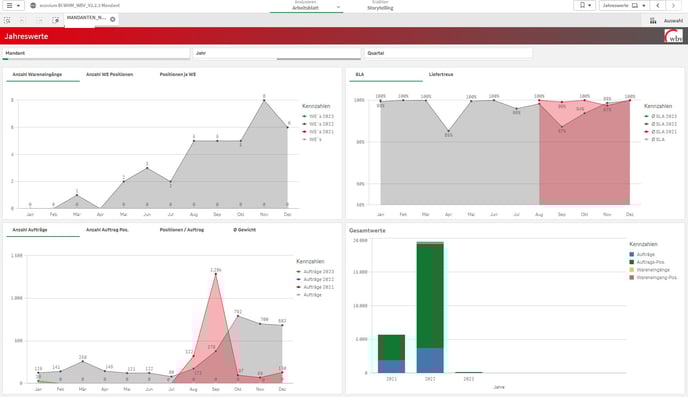688x397 pixels.
Task: Switch to the Positionen / Auftrag tab
Action: click(182, 230)
